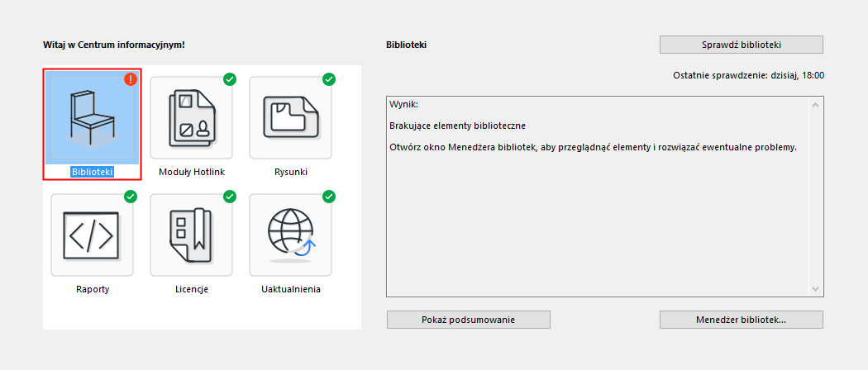Select the Licencje license icon
This screenshot has width=868, height=370.
coord(191,235)
